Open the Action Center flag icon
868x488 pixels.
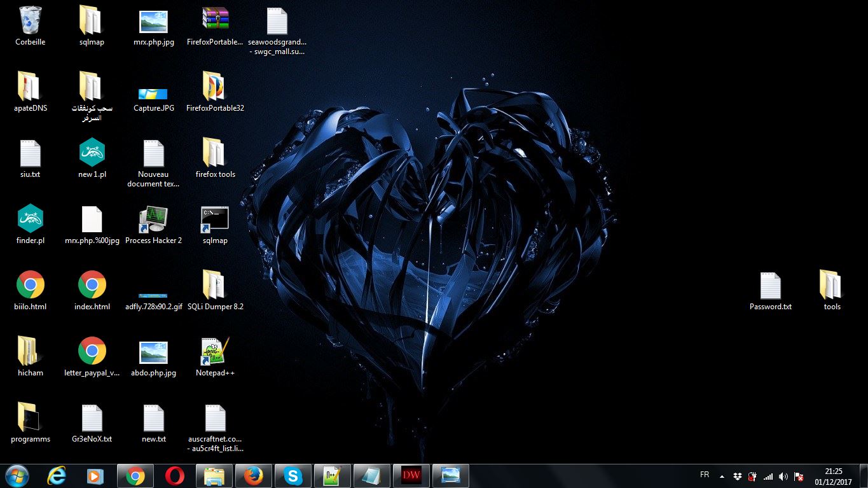[x=799, y=477]
